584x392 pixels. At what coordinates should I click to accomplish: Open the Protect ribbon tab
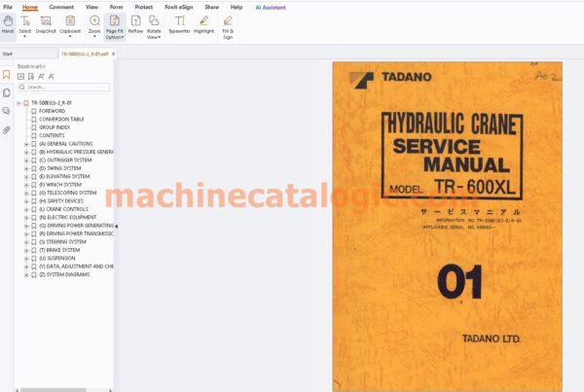click(144, 7)
